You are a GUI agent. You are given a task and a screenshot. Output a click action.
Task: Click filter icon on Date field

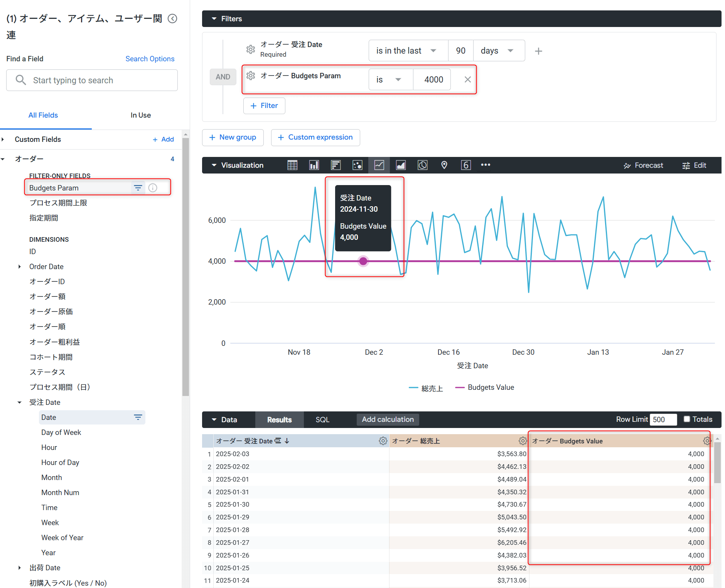click(138, 417)
